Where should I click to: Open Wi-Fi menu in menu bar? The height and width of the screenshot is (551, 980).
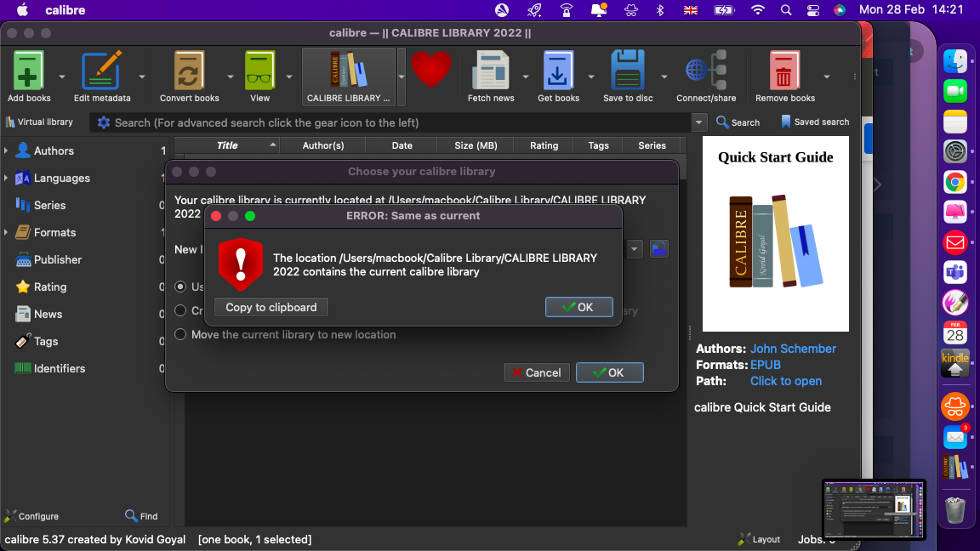coord(757,10)
